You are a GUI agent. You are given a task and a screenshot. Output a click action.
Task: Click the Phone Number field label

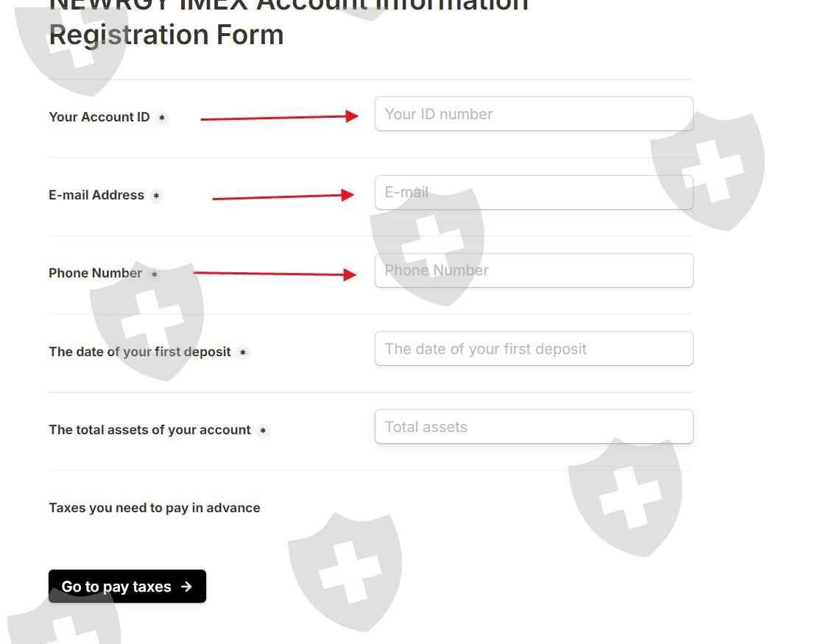click(x=95, y=273)
